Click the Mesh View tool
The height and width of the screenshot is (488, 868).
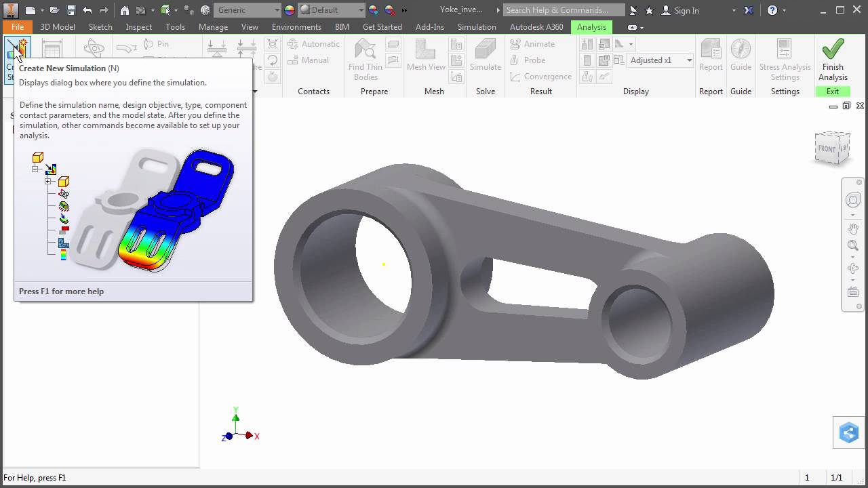(x=426, y=54)
